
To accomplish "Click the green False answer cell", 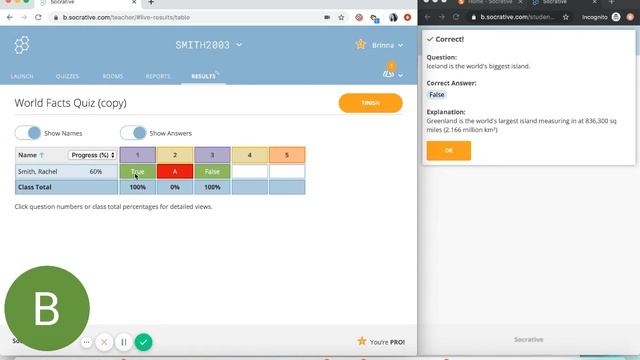I will [212, 172].
